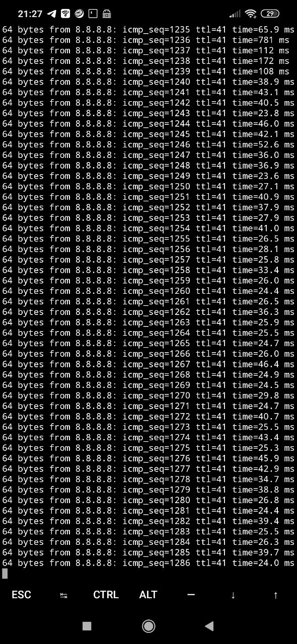Tap the last ping line icmp_seq=1286
Screen dimensions: 297x644
click(148, 563)
